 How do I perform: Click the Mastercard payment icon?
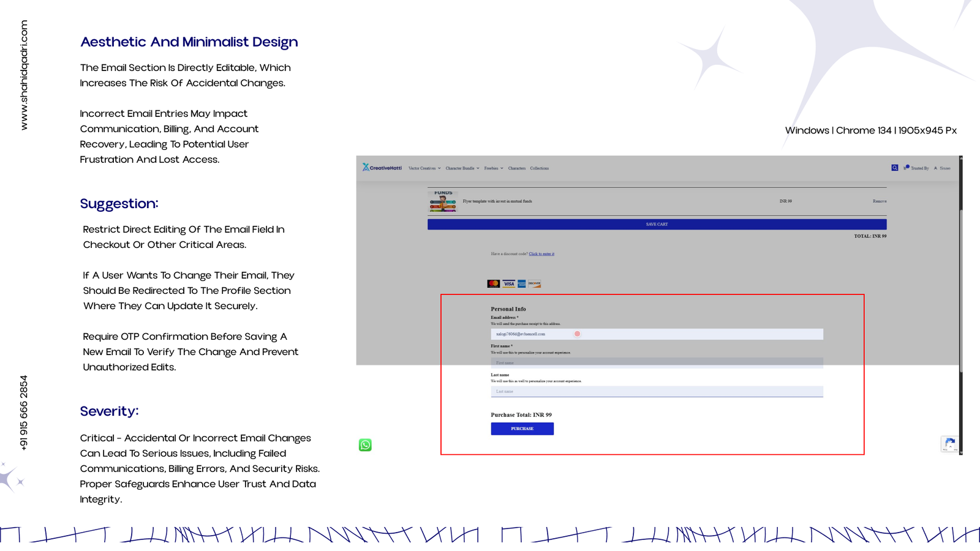click(x=493, y=283)
